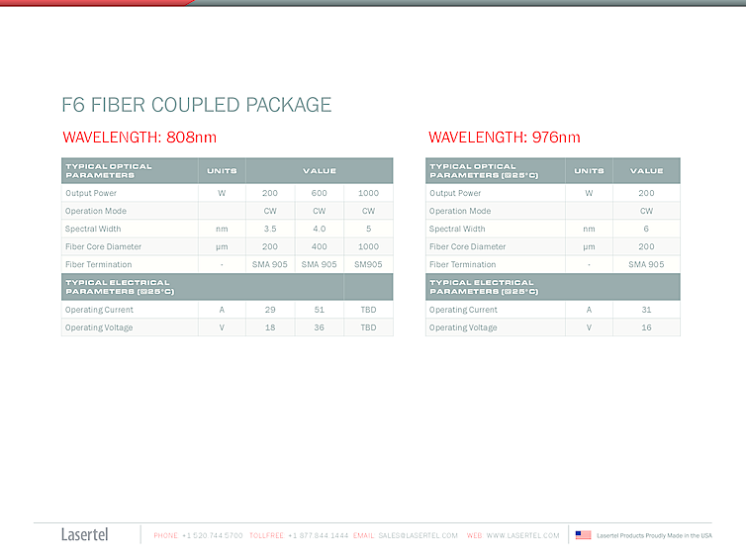
Task: Click the 1000 W output power cell
Action: click(368, 194)
